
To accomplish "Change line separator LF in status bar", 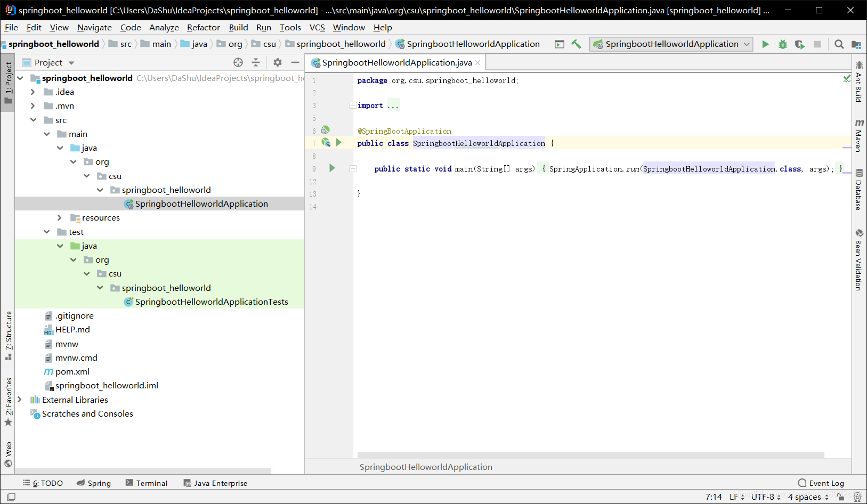I will tap(736, 497).
